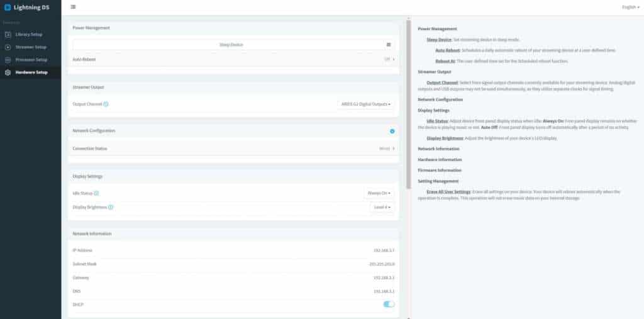Click the icon on the Sleep Device bar

(389, 45)
